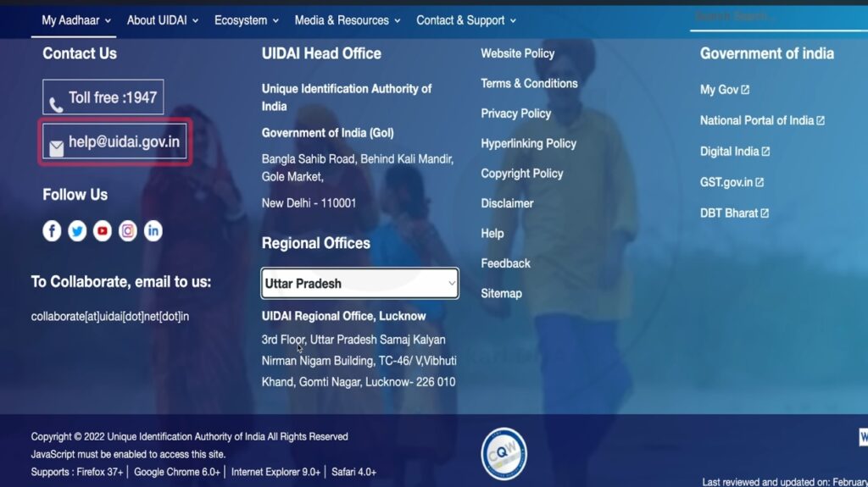Open Hyperlinking Policy link
The height and width of the screenshot is (487, 868).
click(529, 144)
